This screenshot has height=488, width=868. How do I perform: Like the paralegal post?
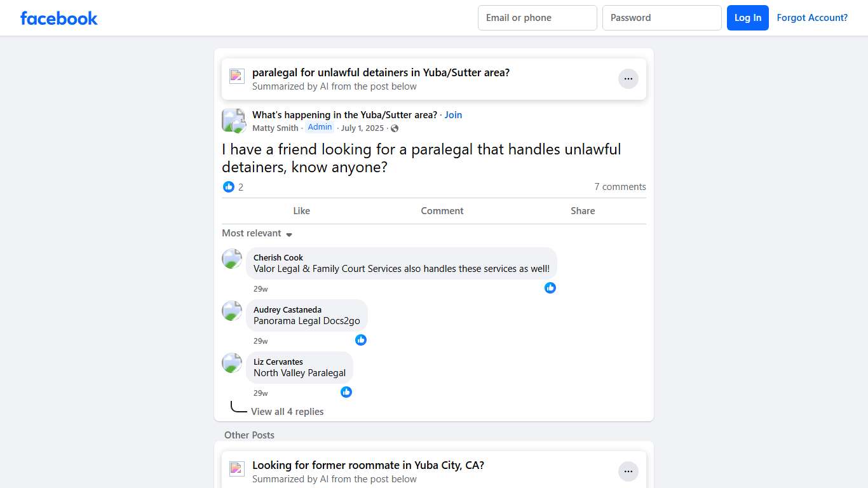coord(301,211)
